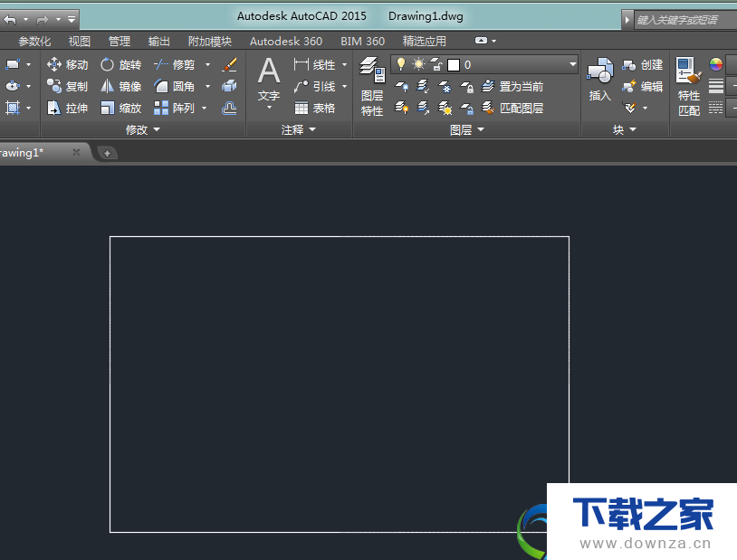
Task: Toggle layer 0 freeze sun icon
Action: coord(418,64)
